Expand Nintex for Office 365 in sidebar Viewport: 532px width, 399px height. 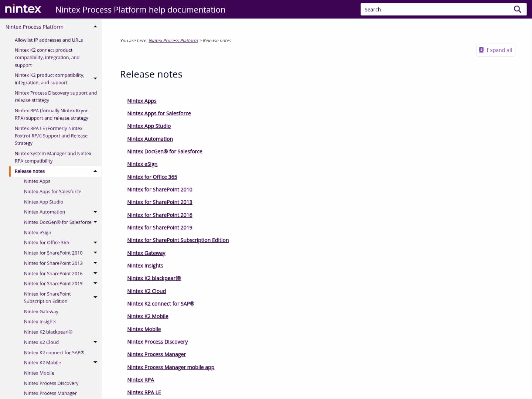click(x=95, y=242)
